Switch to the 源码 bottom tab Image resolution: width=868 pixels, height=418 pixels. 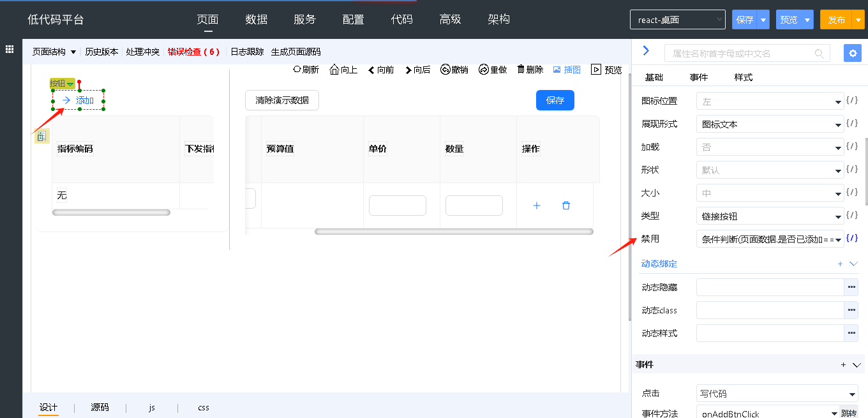[x=100, y=407]
